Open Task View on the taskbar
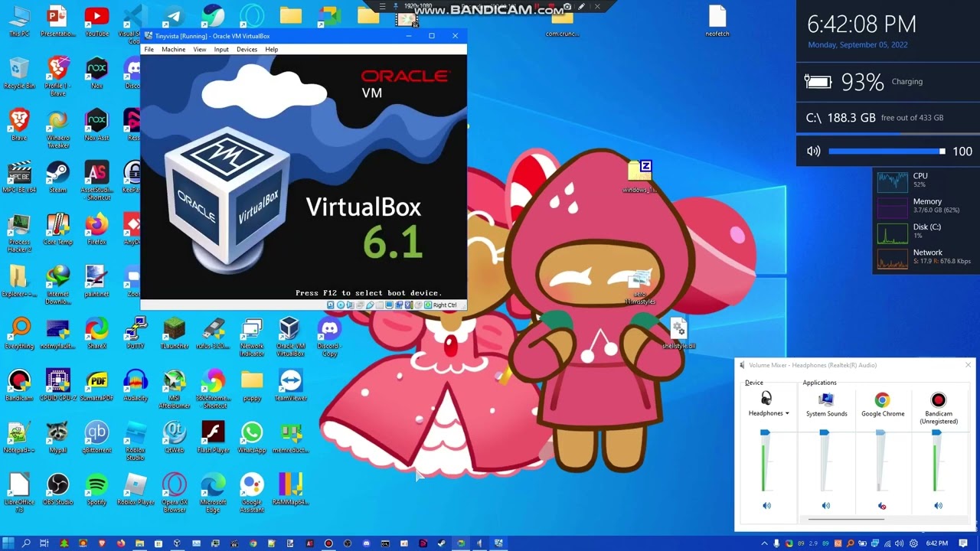The height and width of the screenshot is (551, 980). [x=45, y=543]
